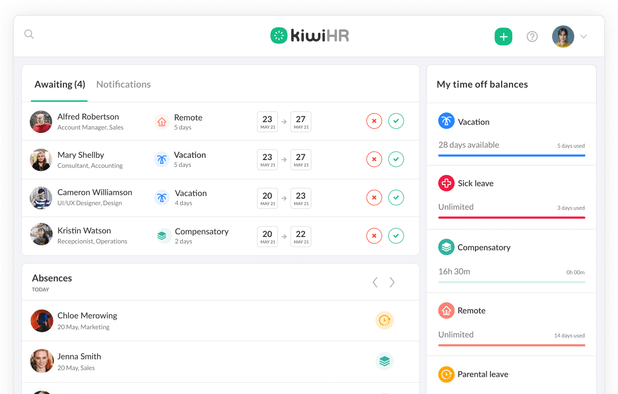Open Jenna Smith's absence entry
Viewport: 618px width, 394px height.
click(220, 361)
